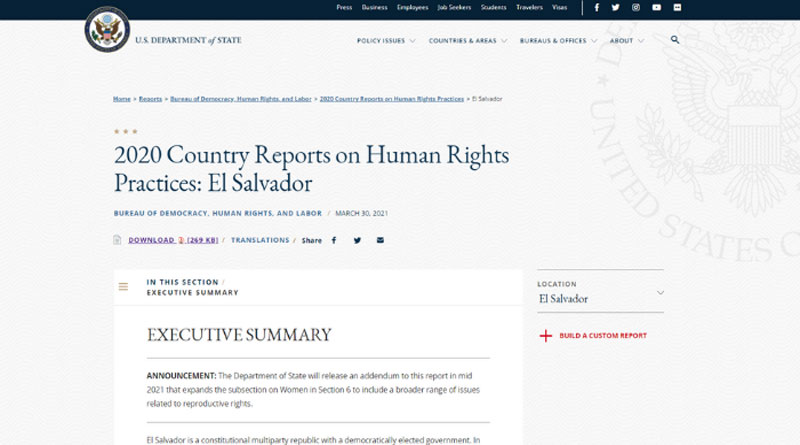Click the Announcement bold text
Viewport: 800px width, 445px height.
[x=181, y=376]
